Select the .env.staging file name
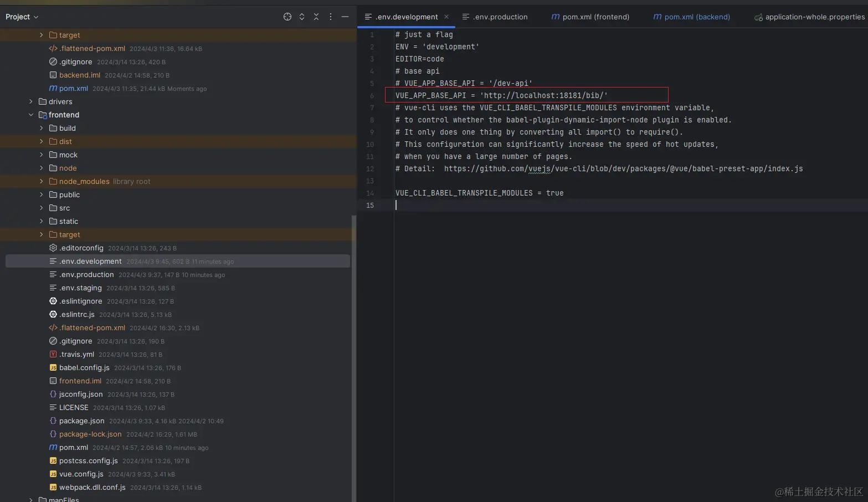The width and height of the screenshot is (868, 502). 80,288
